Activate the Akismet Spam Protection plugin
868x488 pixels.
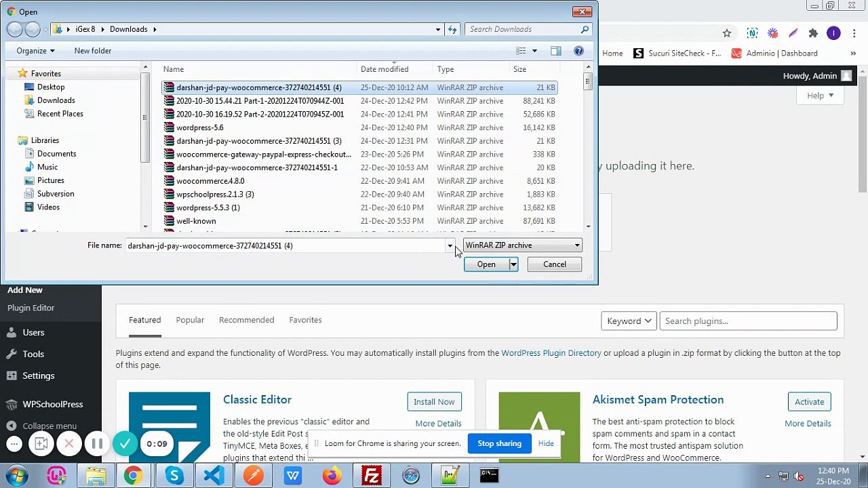[809, 402]
